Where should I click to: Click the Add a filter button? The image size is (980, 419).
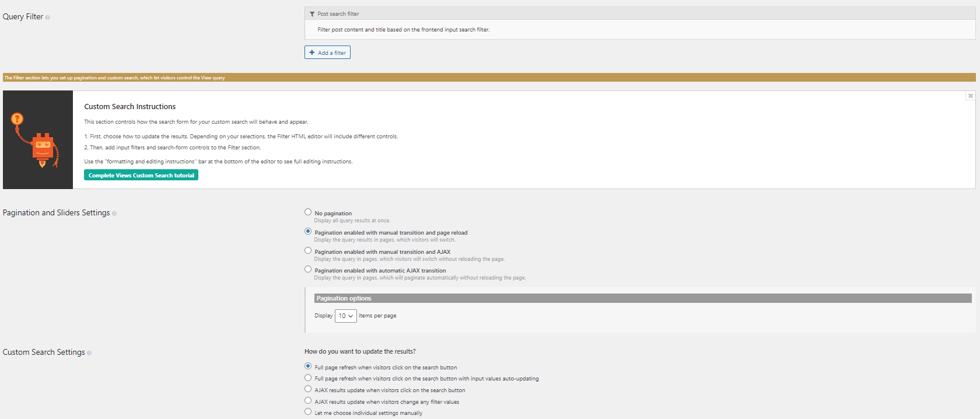[327, 53]
